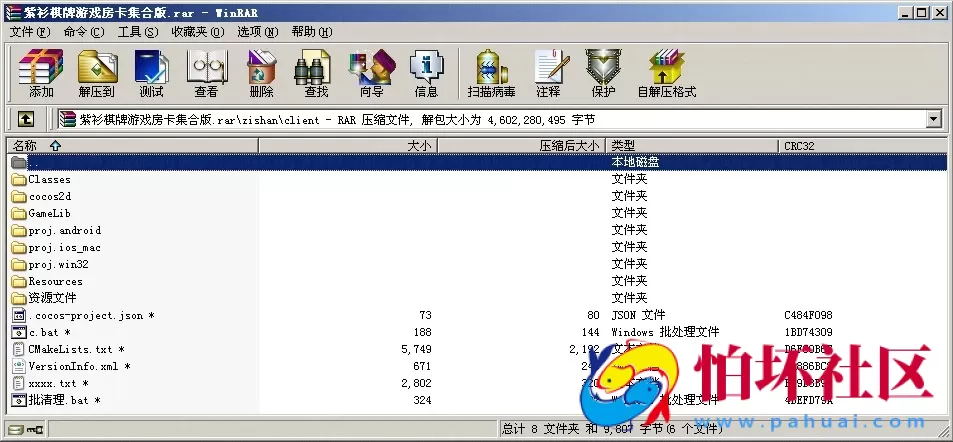Click the 671 size value of VersionInfo.xml
953x442 pixels.
pyautogui.click(x=422, y=367)
